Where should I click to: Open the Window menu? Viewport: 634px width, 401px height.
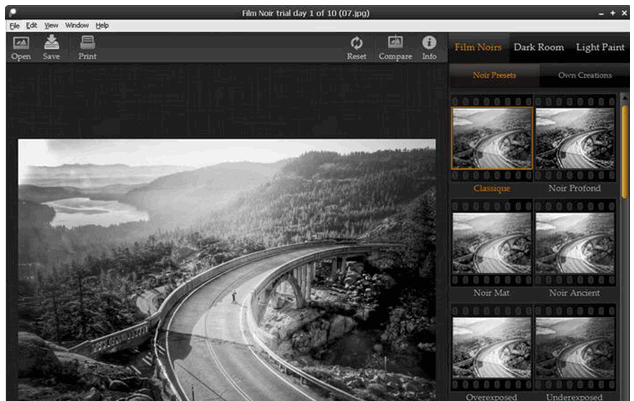76,25
